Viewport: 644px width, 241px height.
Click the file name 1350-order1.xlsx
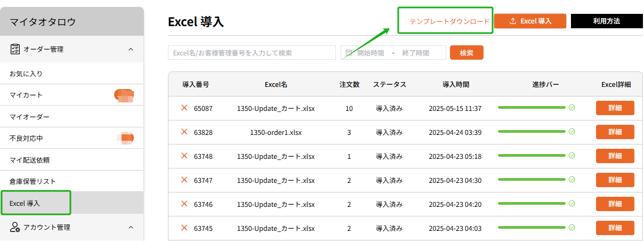[276, 132]
